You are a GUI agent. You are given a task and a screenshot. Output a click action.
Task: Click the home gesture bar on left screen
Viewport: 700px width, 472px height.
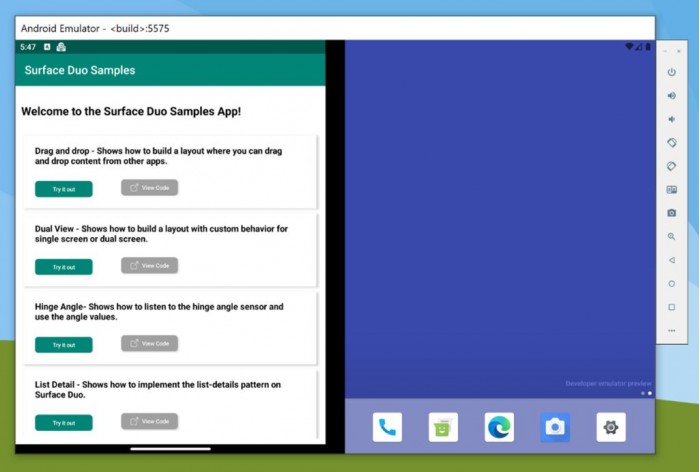[171, 449]
